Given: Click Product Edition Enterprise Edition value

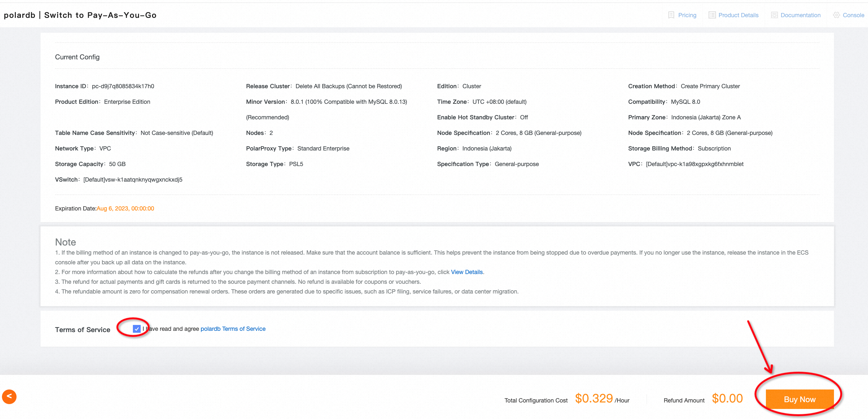Looking at the screenshot, I should click(x=127, y=102).
